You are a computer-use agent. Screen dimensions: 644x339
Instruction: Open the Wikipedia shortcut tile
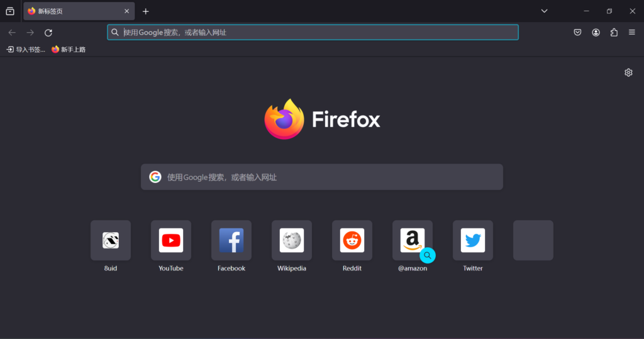point(292,240)
